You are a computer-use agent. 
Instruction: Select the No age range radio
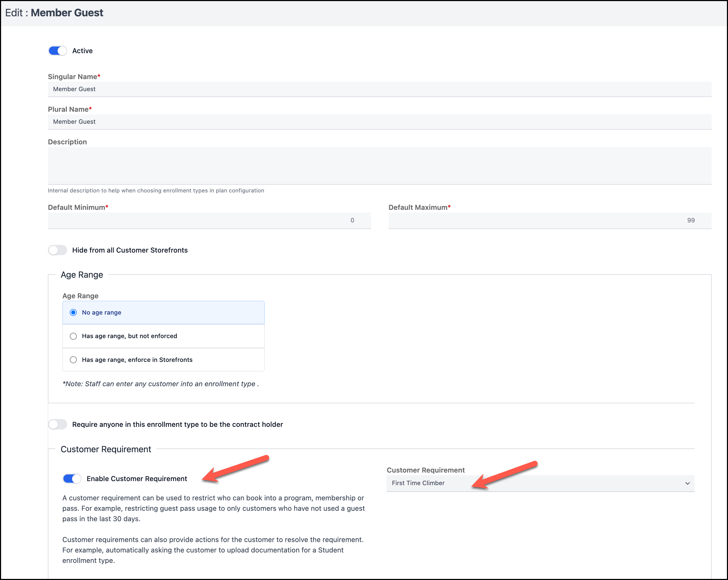(73, 312)
